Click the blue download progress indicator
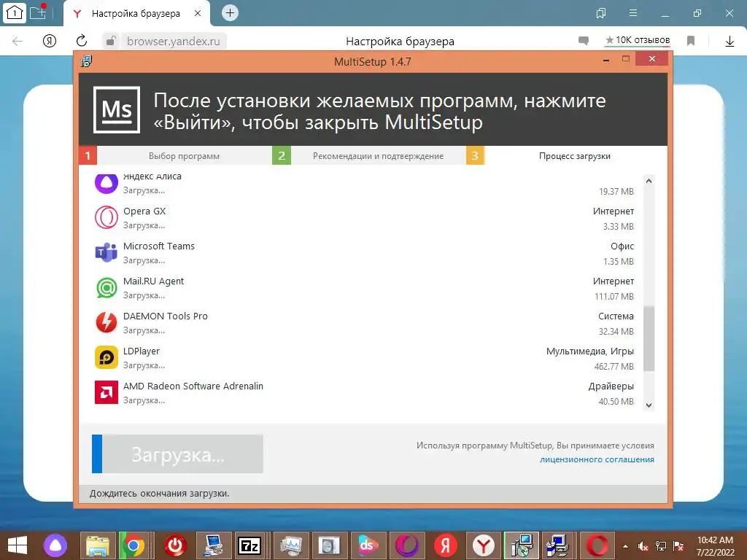The height and width of the screenshot is (560, 747). pyautogui.click(x=97, y=454)
